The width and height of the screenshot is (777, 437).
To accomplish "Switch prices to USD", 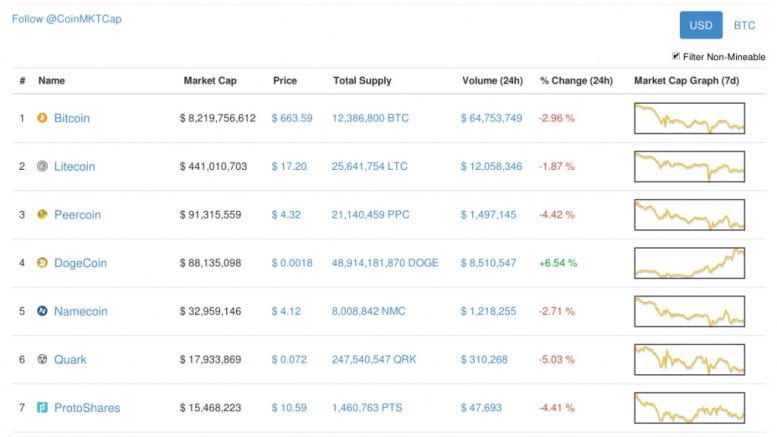I will 701,25.
